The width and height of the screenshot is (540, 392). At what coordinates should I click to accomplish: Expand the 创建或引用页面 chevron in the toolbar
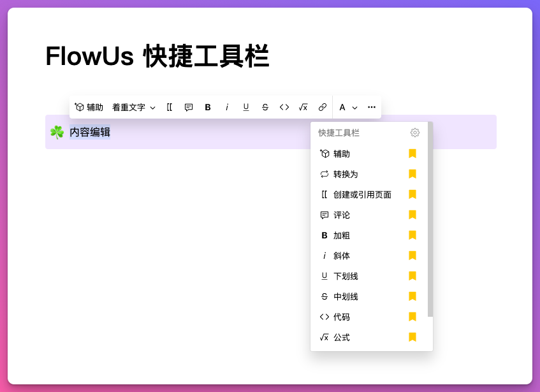169,107
